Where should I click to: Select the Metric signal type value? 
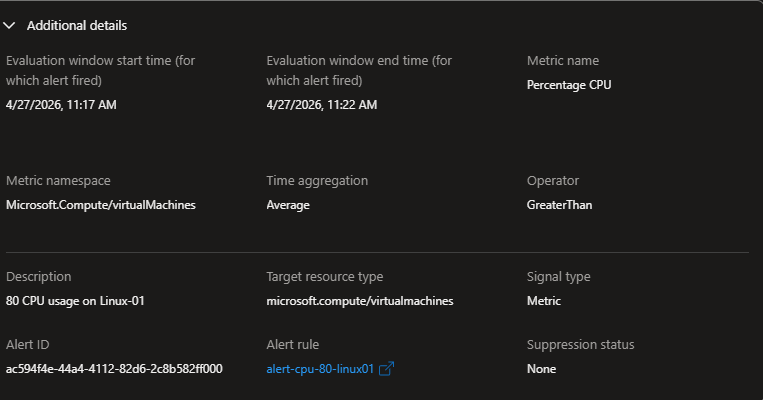coord(544,301)
